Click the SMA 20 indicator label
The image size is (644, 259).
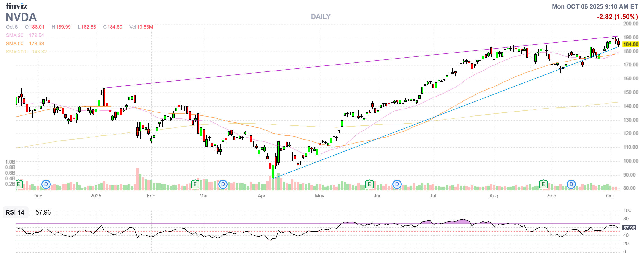[15, 35]
